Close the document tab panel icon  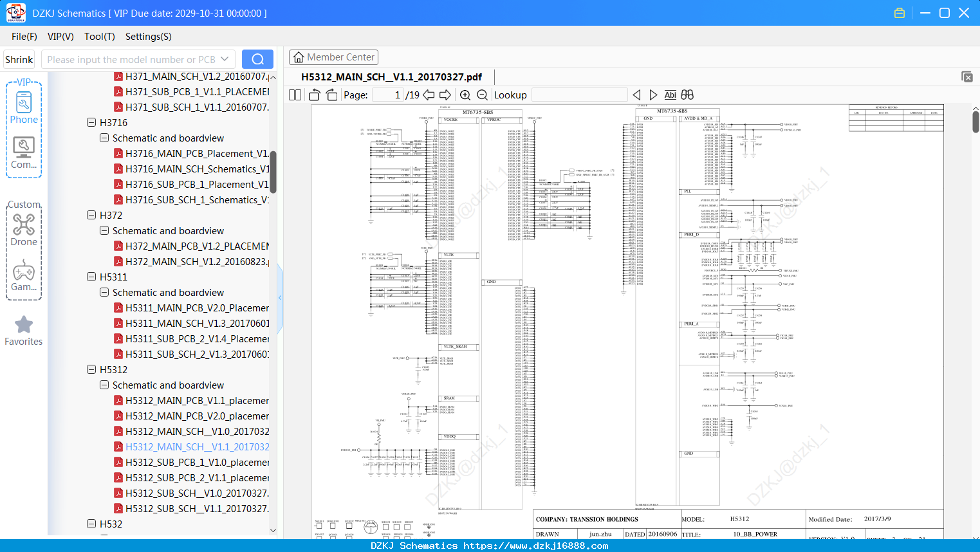point(967,77)
